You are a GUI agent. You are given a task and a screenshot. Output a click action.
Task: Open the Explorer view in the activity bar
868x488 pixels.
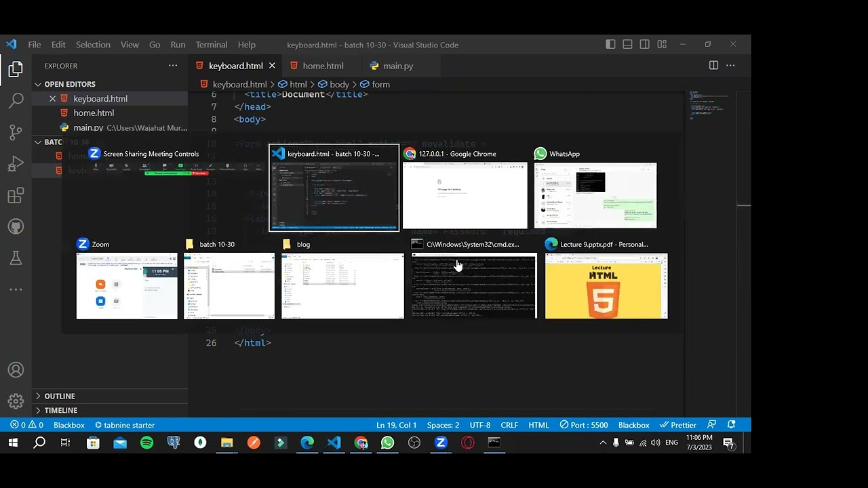coord(16,69)
